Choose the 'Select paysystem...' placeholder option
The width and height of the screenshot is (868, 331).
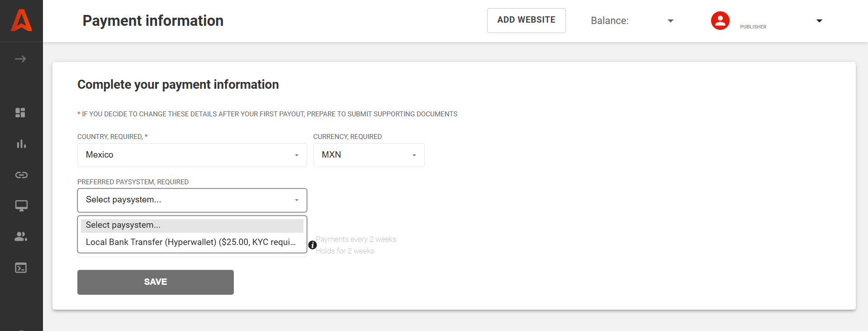192,225
